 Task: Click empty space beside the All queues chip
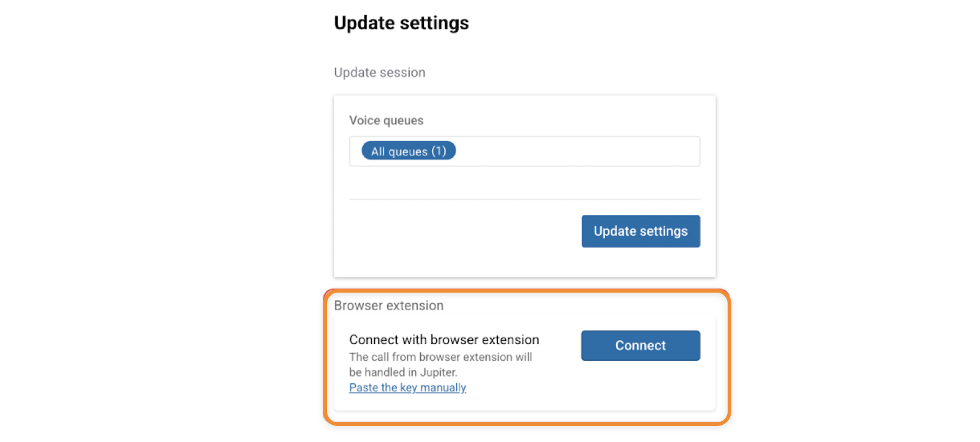[x=576, y=151]
